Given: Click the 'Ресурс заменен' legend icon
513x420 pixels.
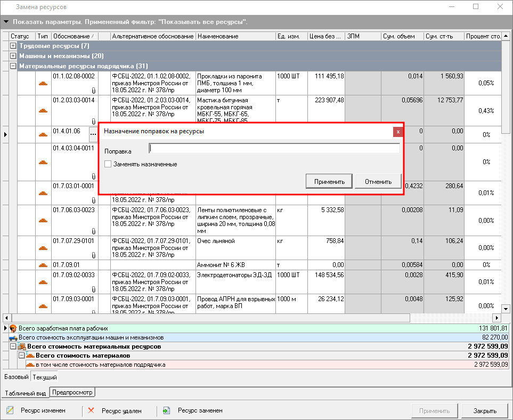Looking at the screenshot, I should [x=166, y=411].
